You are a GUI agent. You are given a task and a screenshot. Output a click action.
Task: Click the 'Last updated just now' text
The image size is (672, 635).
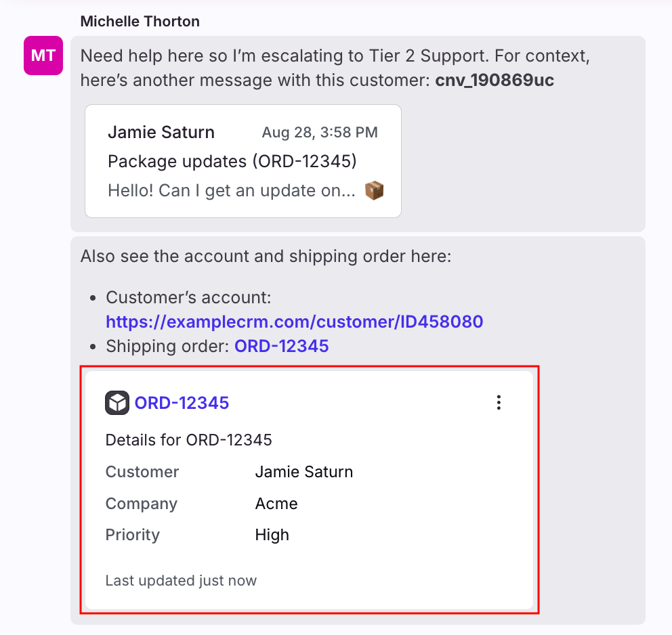[181, 581]
